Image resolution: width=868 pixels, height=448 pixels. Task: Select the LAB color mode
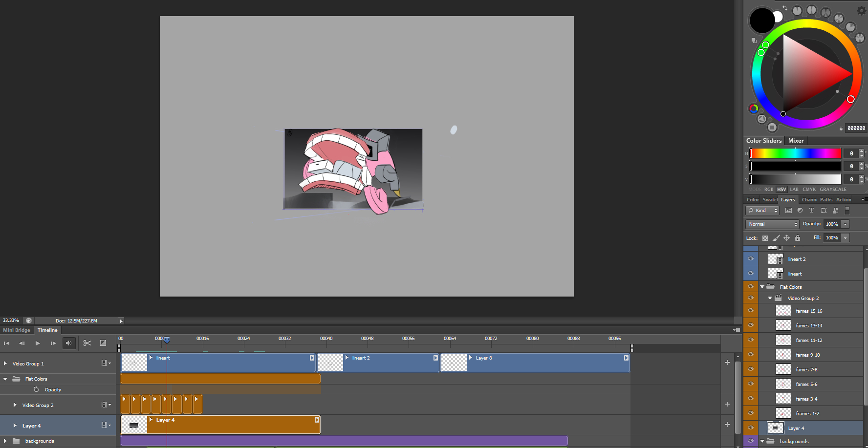(x=794, y=190)
